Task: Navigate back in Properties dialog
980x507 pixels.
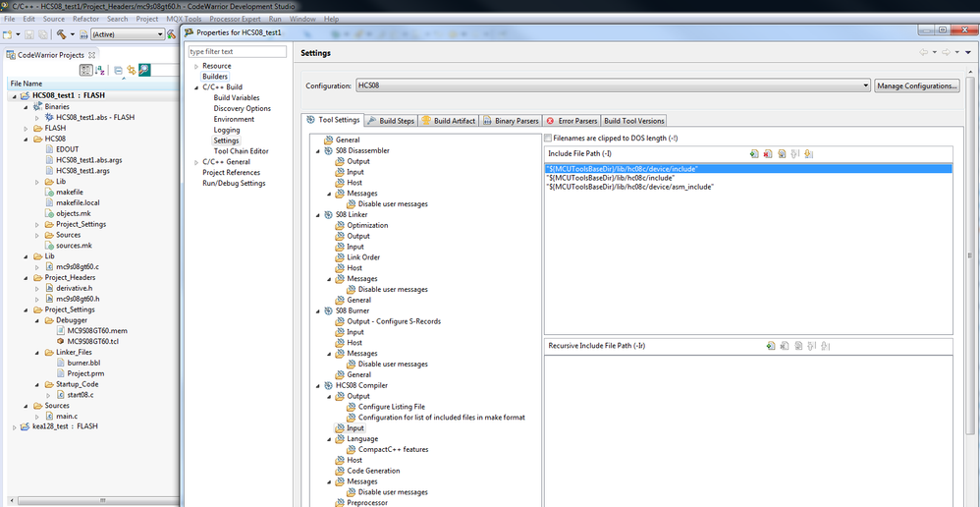Action: [x=923, y=52]
